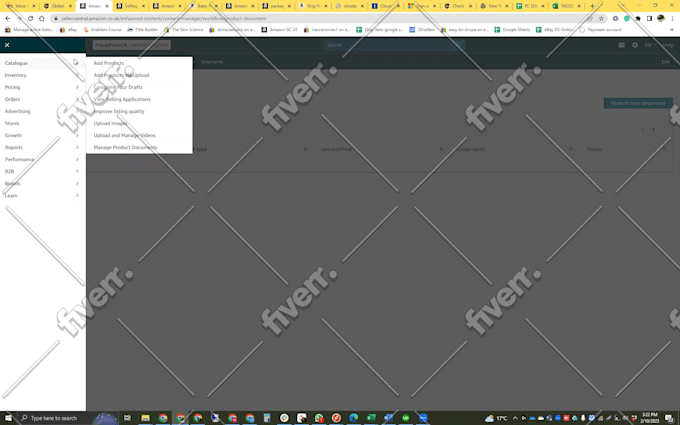
Task: Select Upload and Manage Videos option
Action: 124,135
